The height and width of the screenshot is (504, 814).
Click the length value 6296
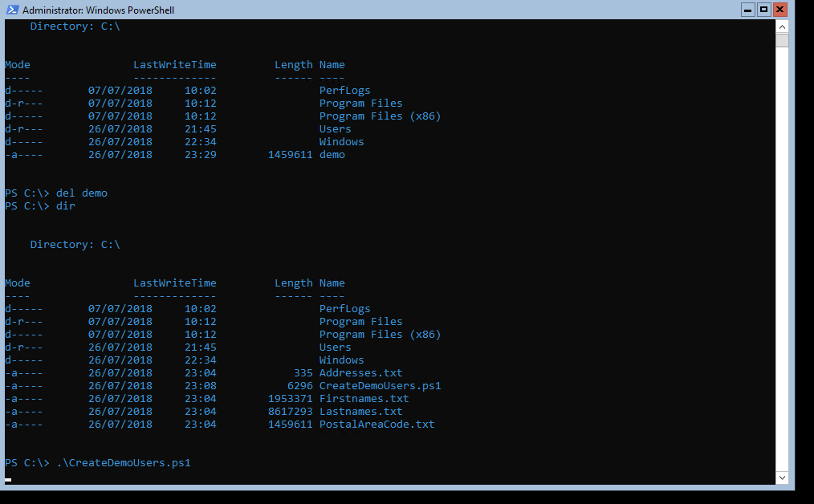pos(300,386)
